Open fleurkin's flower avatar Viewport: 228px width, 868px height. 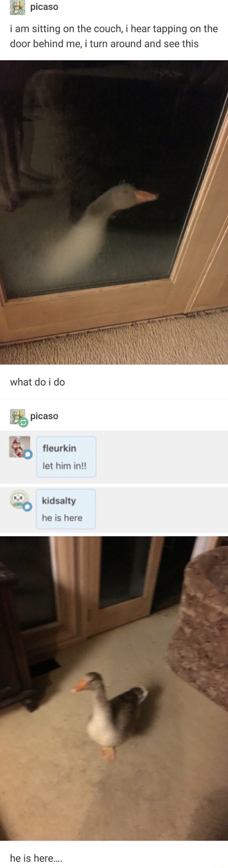click(x=20, y=447)
